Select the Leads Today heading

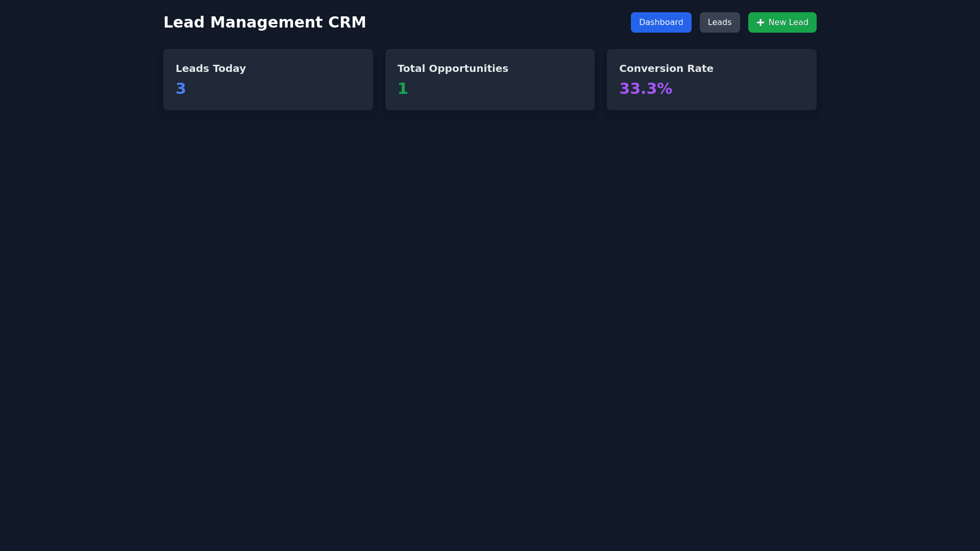click(x=210, y=68)
